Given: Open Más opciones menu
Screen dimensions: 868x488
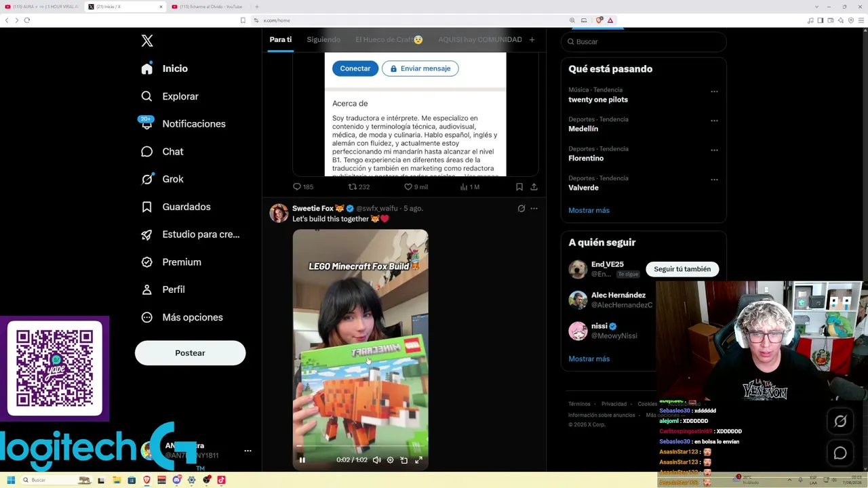Looking at the screenshot, I should tap(182, 317).
